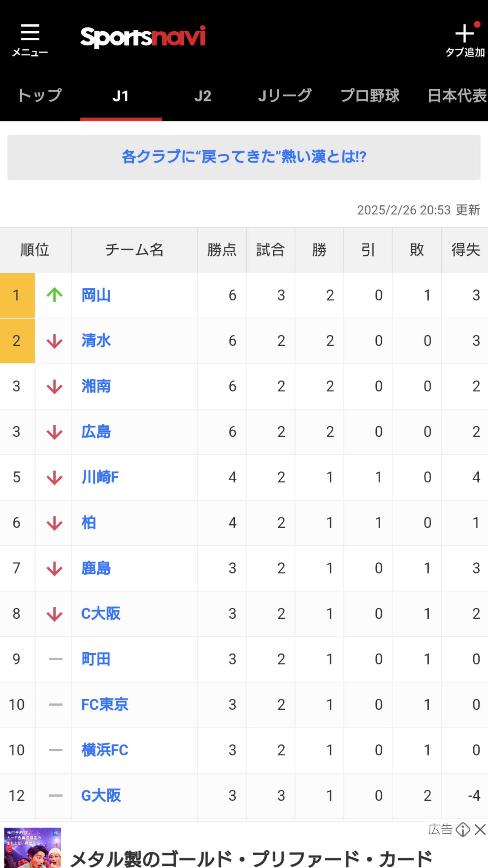
Task: Switch to the プロ野球 tab
Action: (x=370, y=96)
